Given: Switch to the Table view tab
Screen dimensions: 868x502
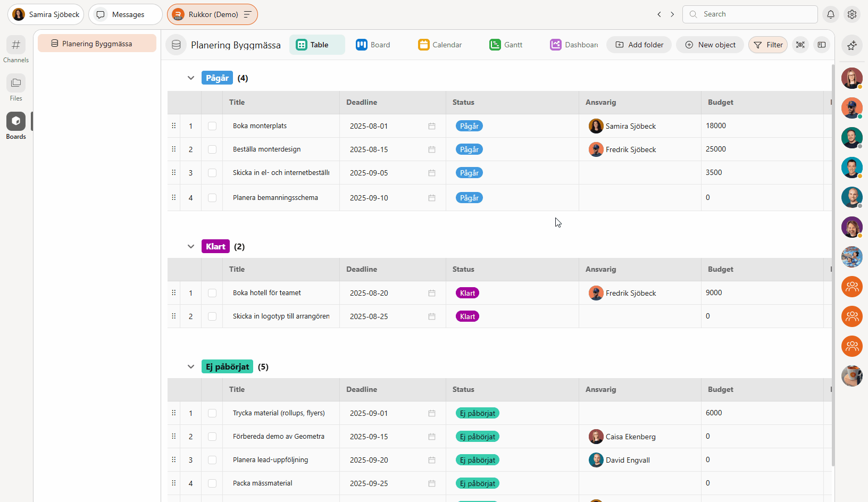Looking at the screenshot, I should pos(317,45).
